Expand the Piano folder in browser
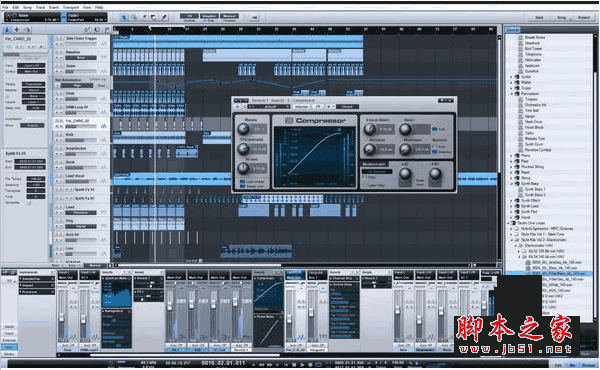 (512, 156)
